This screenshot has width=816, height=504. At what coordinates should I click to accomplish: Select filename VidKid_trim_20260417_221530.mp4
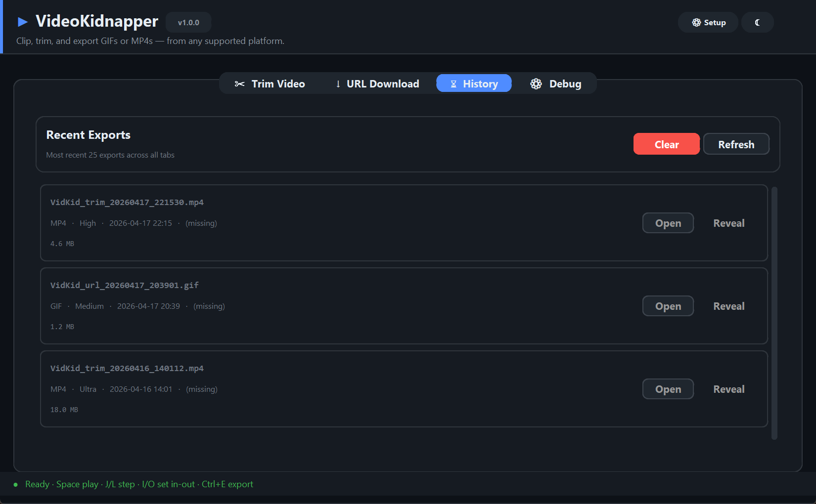tap(127, 202)
